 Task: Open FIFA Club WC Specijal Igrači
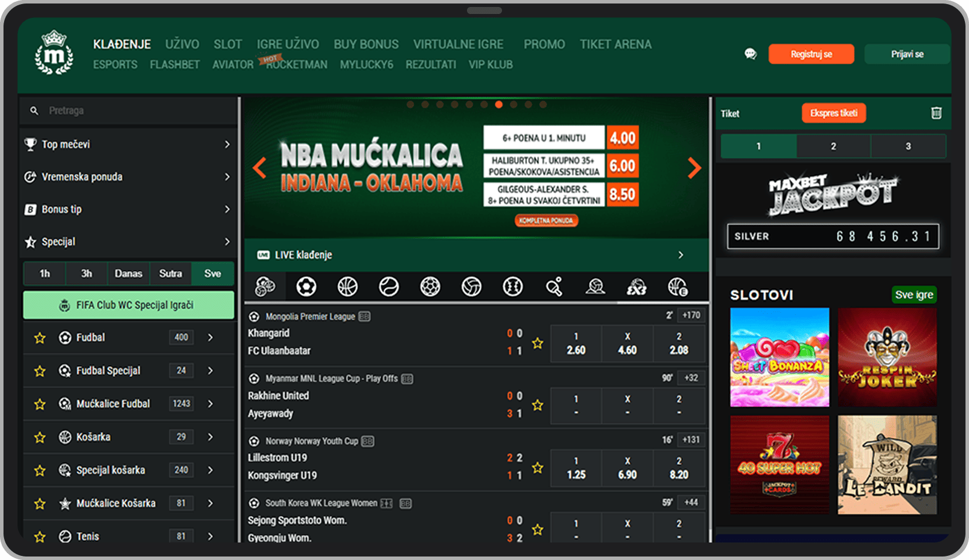[x=128, y=305]
